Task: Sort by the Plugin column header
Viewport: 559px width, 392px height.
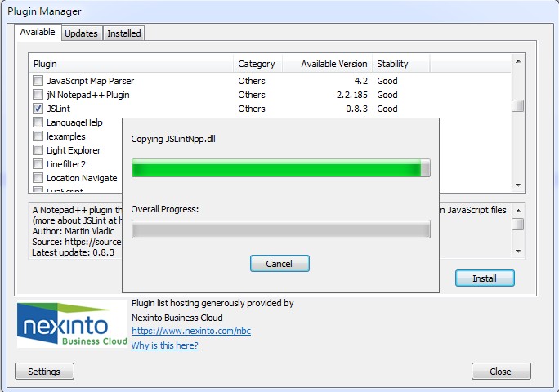Action: coord(132,64)
